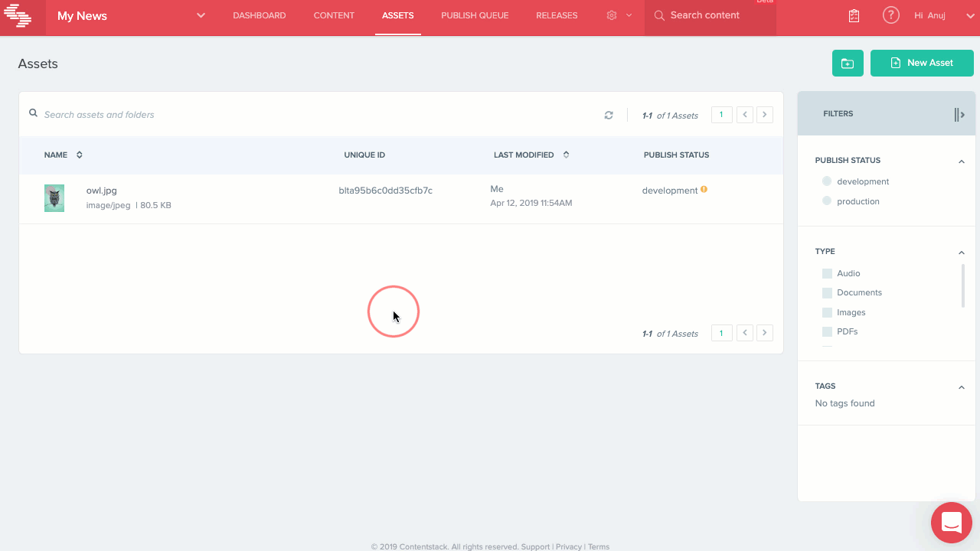Open the Privacy footer link

(569, 546)
